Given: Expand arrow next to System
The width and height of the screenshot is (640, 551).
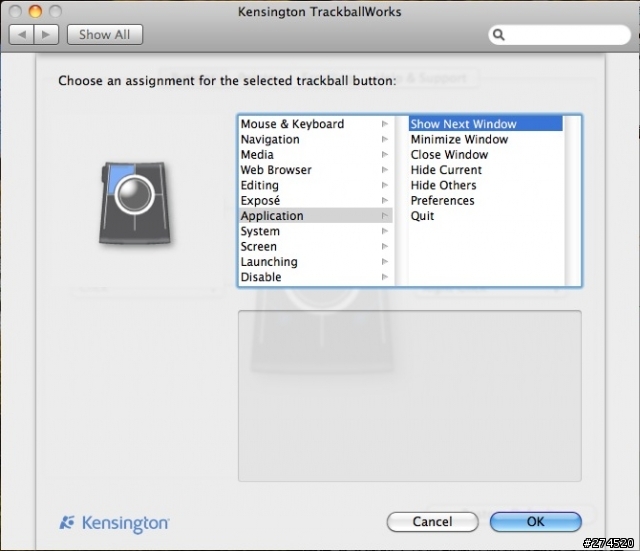Looking at the screenshot, I should pos(384,231).
